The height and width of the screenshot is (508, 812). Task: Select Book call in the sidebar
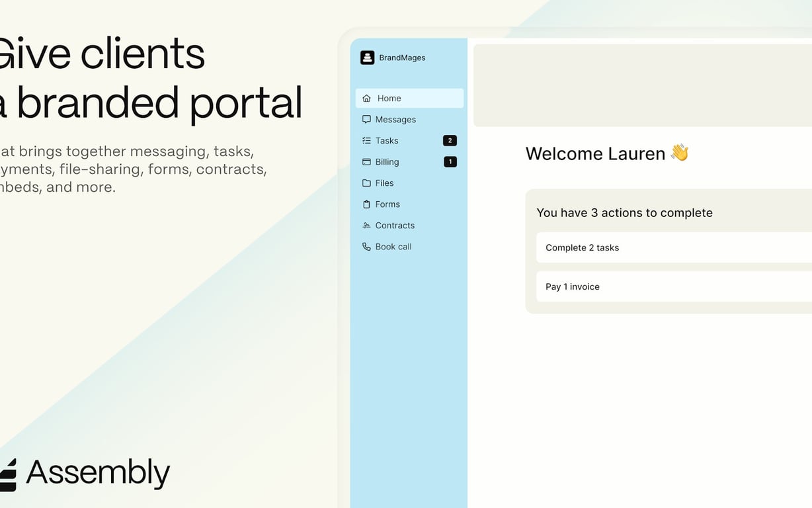[x=409, y=246]
